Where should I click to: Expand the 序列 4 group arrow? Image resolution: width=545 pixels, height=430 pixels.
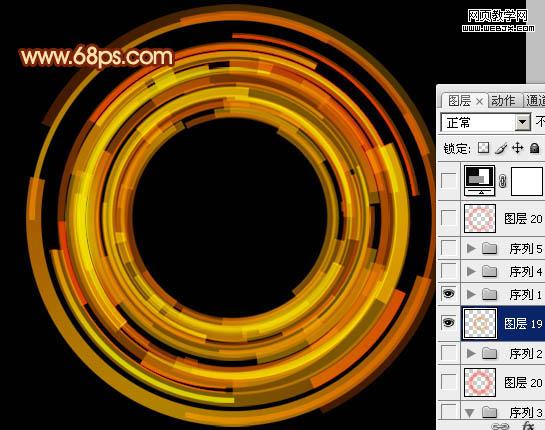click(x=471, y=271)
